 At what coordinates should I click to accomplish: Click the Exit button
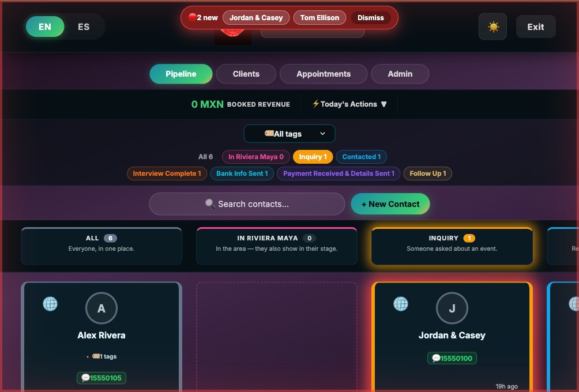[535, 27]
